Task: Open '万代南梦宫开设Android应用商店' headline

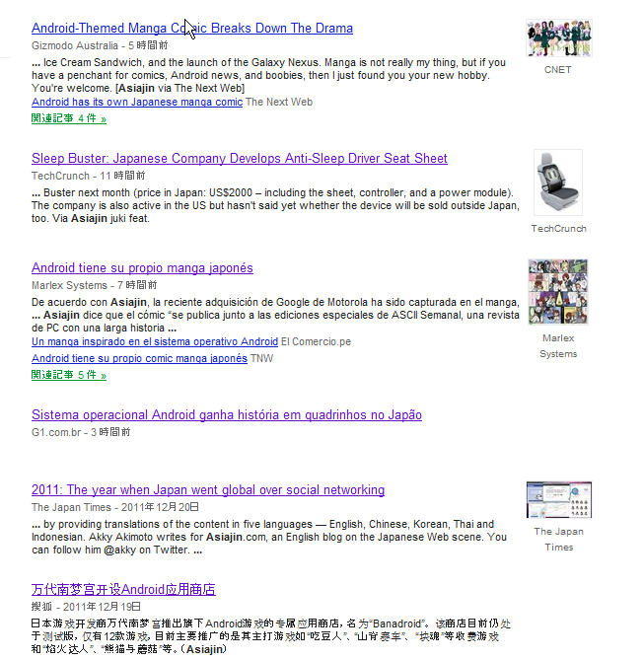Action: tap(123, 589)
